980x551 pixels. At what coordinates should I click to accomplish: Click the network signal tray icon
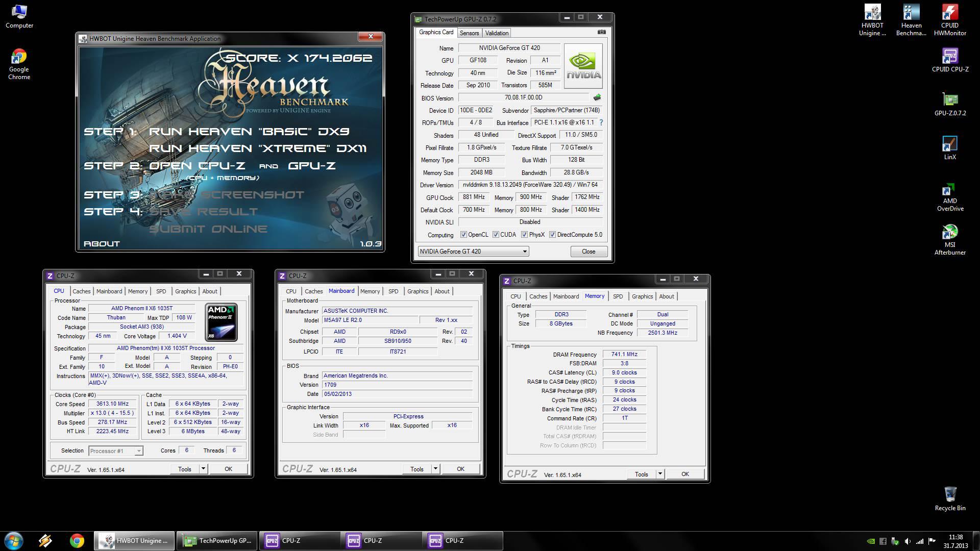point(920,541)
